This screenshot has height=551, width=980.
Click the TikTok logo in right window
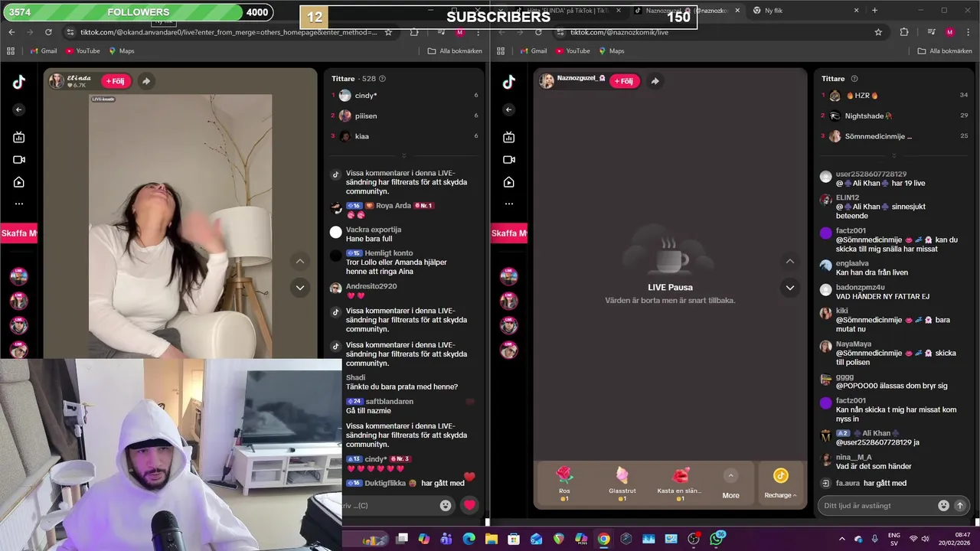coord(509,82)
